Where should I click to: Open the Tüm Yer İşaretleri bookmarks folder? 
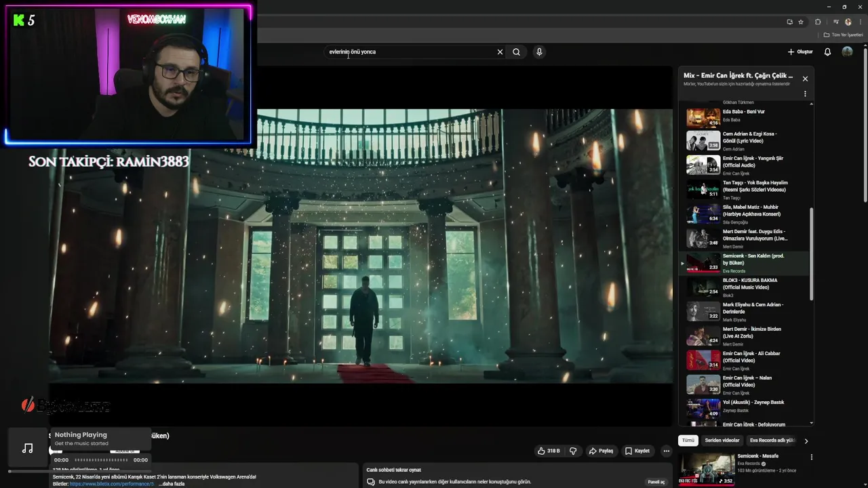[844, 35]
